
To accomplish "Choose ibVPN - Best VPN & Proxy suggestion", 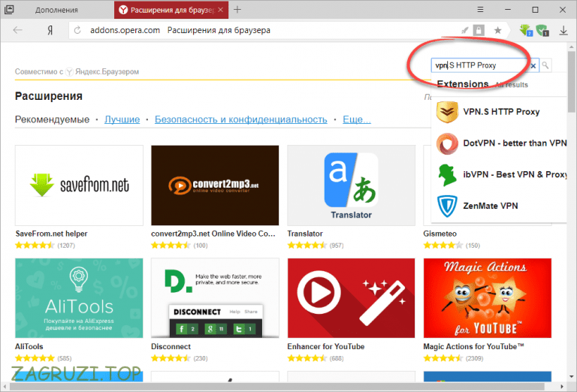I will point(515,175).
